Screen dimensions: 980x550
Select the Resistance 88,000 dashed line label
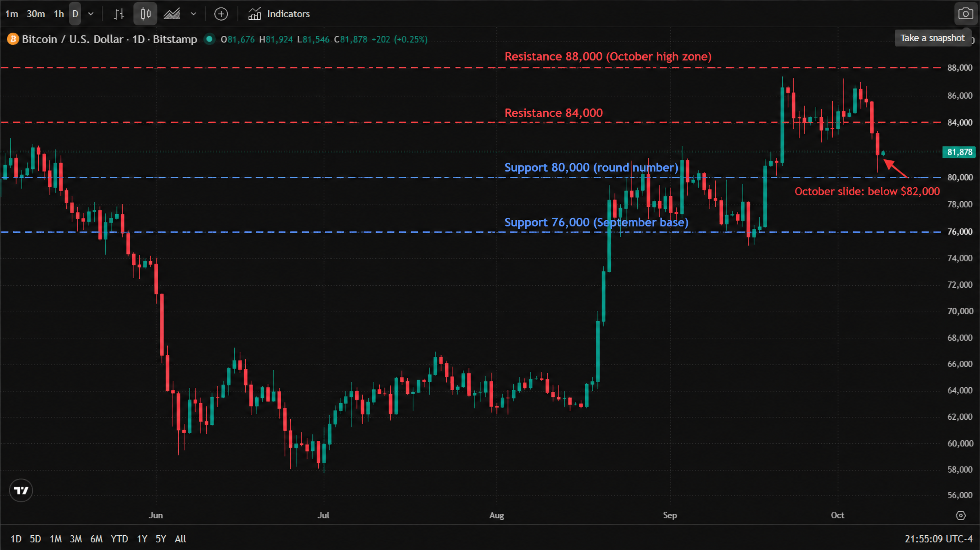tap(608, 56)
